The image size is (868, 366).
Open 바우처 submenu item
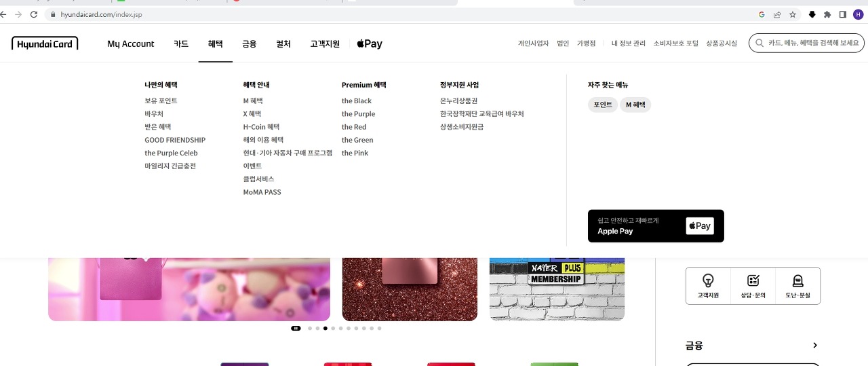(x=154, y=114)
